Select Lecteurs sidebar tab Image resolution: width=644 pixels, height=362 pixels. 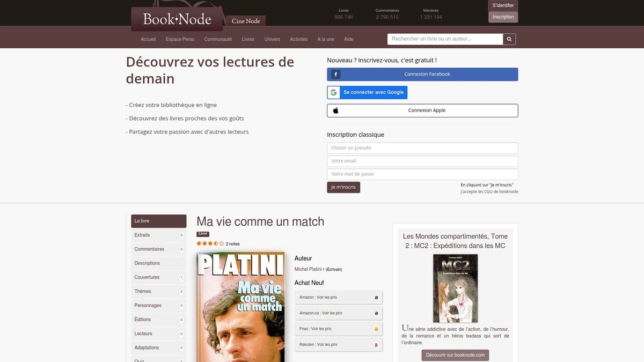click(159, 334)
